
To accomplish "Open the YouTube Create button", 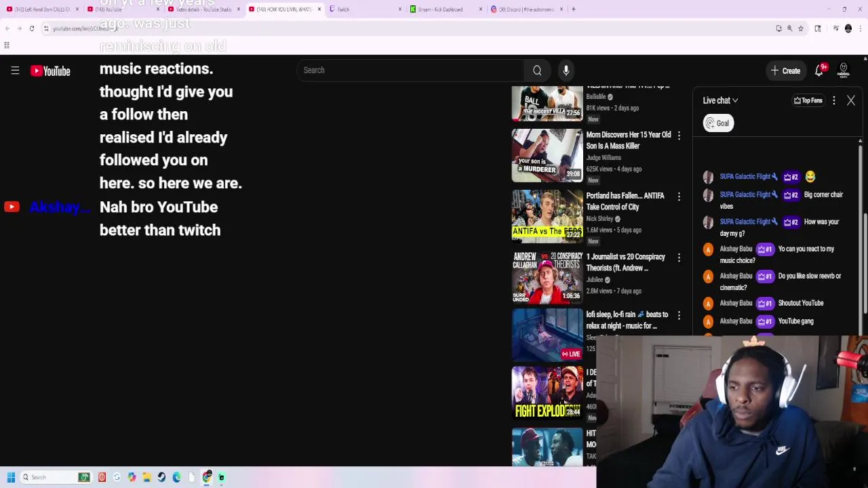I will 785,70.
